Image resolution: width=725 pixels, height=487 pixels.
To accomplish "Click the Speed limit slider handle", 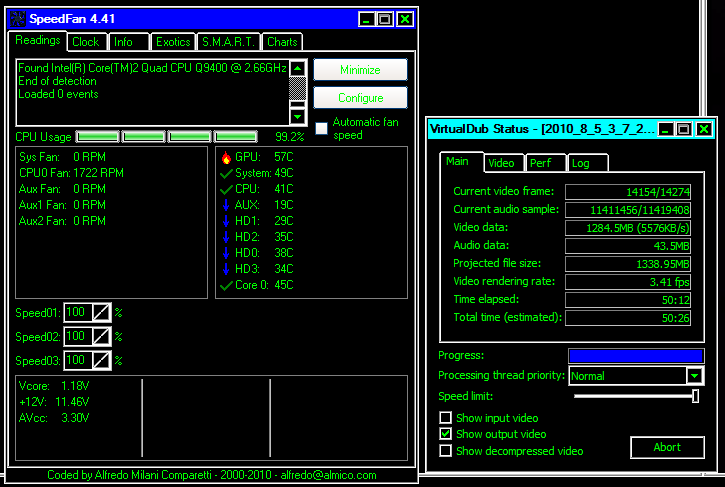I will (695, 396).
